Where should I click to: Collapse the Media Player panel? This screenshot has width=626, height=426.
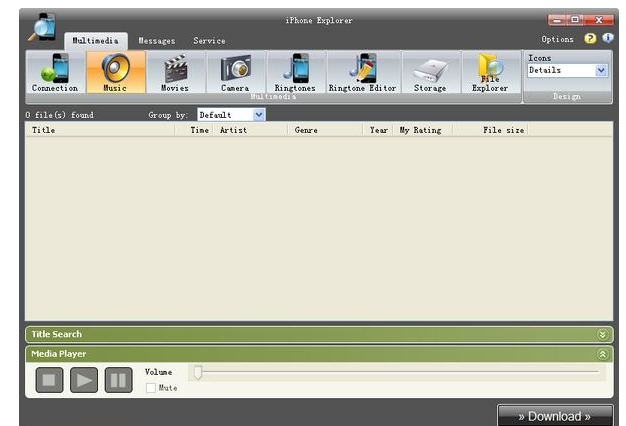pyautogui.click(x=602, y=354)
